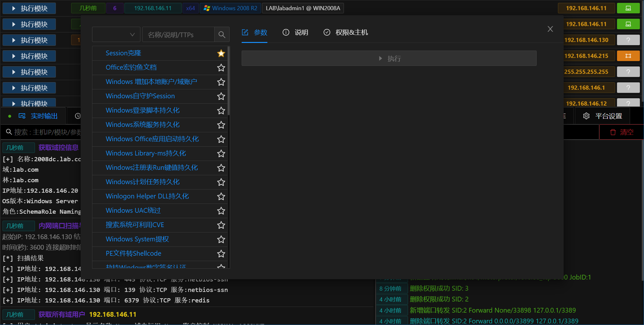644x325 pixels.
Task: Click the Windows 2008 R2 OS tag
Action: [x=231, y=8]
